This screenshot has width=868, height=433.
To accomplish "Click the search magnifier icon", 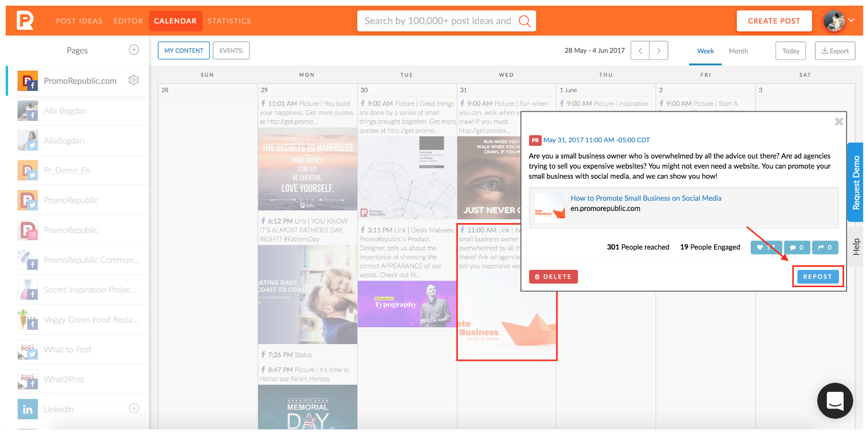I will click(524, 21).
